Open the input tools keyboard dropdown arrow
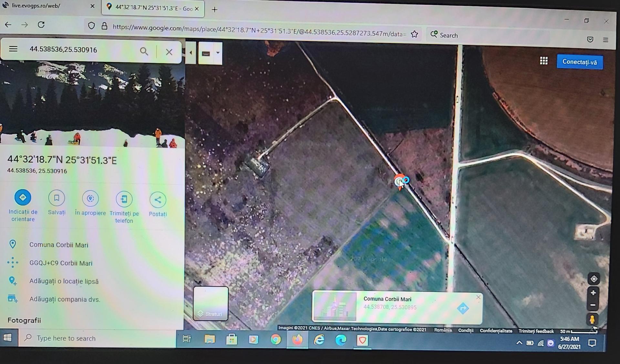 pyautogui.click(x=218, y=53)
